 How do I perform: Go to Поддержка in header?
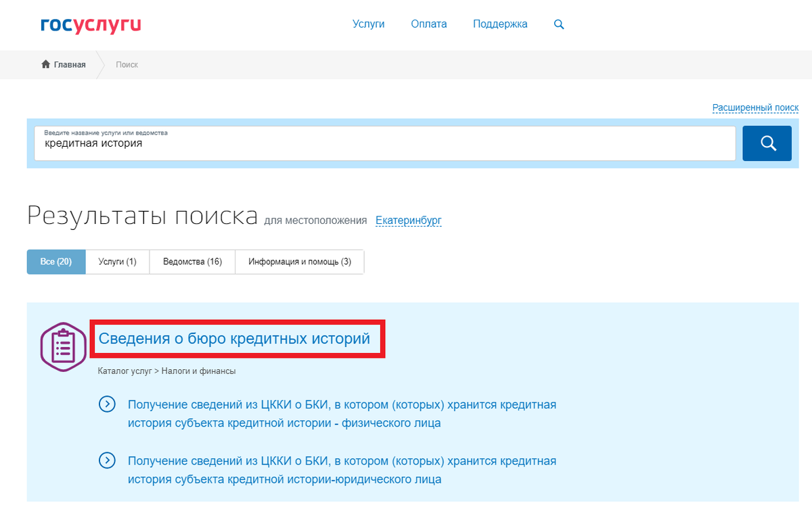[x=500, y=24]
